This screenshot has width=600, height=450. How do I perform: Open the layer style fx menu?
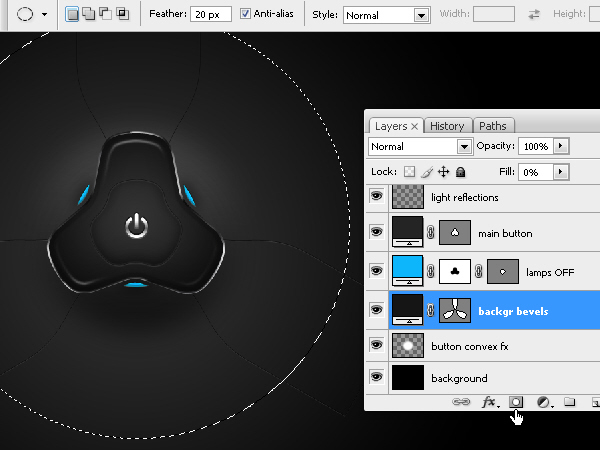490,402
